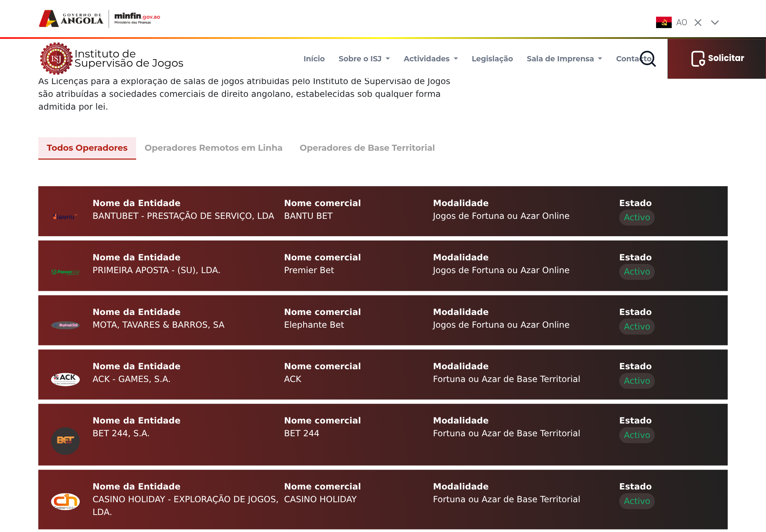The width and height of the screenshot is (766, 532).
Task: Click modality text in ACK row
Action: click(x=506, y=379)
